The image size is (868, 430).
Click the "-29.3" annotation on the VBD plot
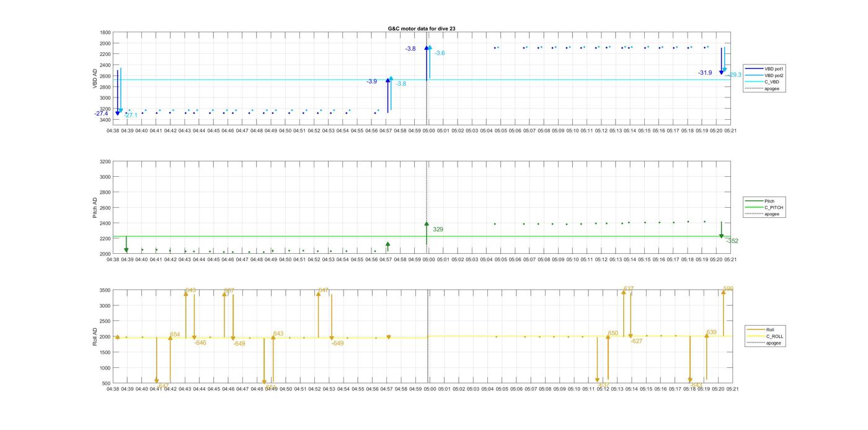coord(735,74)
